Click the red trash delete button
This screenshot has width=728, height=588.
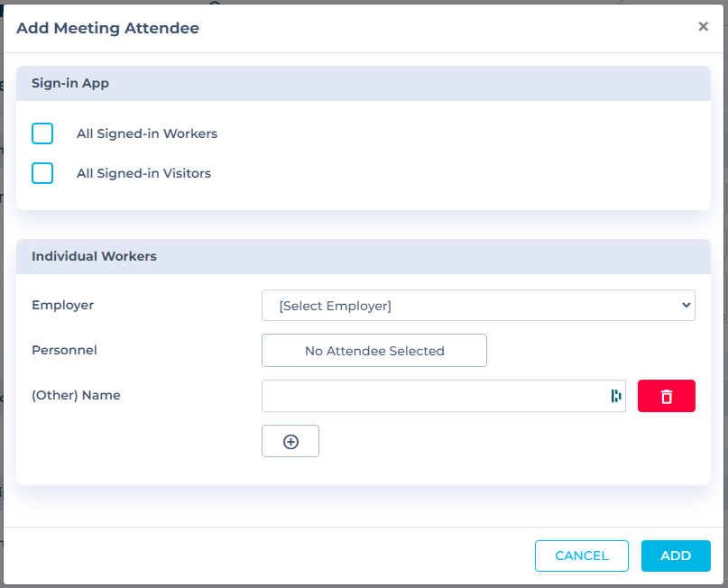pos(666,396)
